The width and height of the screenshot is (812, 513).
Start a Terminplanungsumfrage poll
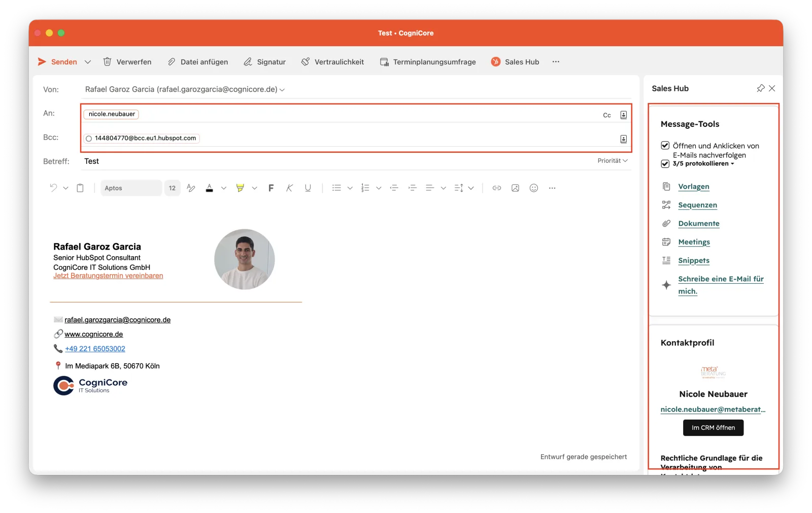point(428,62)
